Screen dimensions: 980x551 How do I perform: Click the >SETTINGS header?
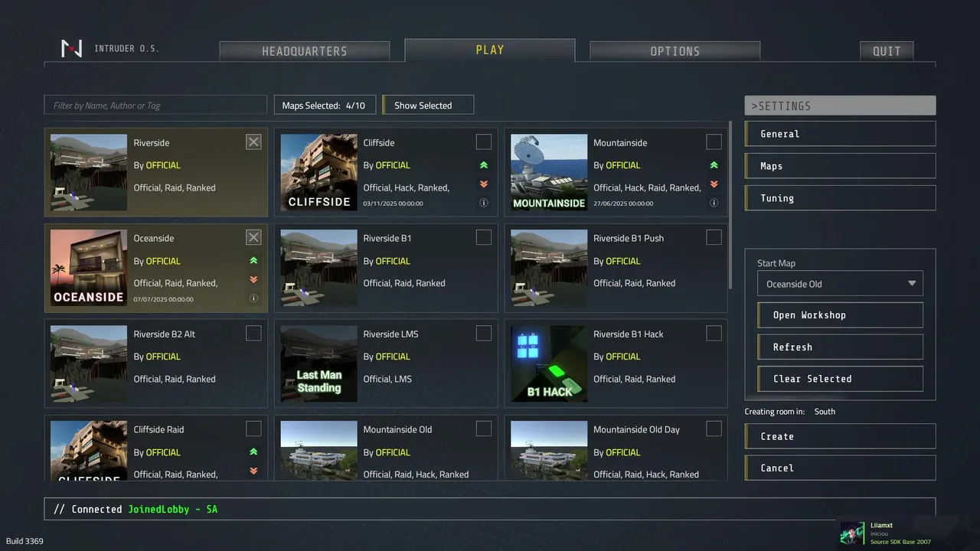[840, 106]
